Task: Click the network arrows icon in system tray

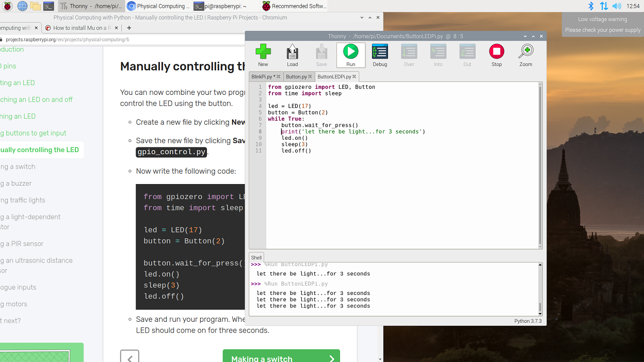Action: 604,6
